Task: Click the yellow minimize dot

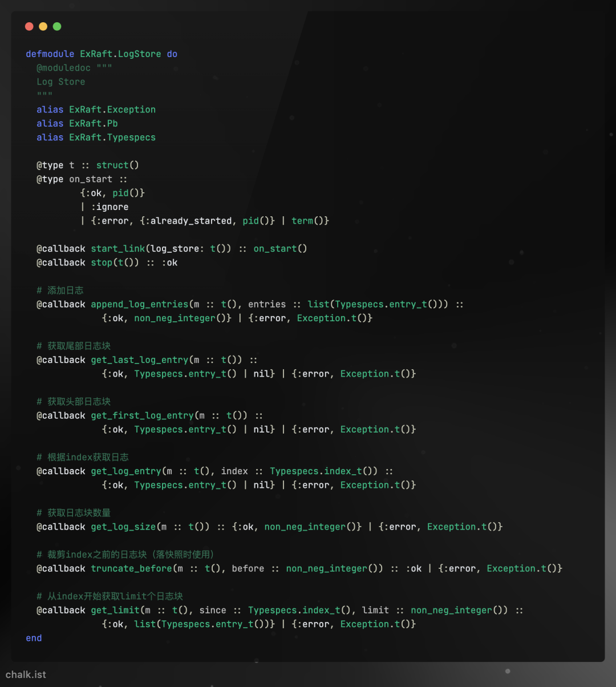Action: coord(43,26)
